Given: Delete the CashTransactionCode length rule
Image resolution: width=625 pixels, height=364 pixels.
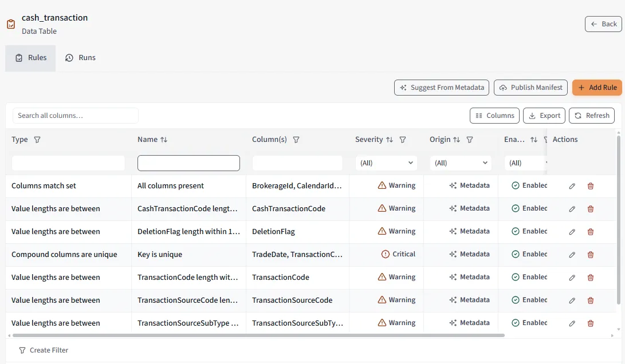Looking at the screenshot, I should pyautogui.click(x=591, y=209).
